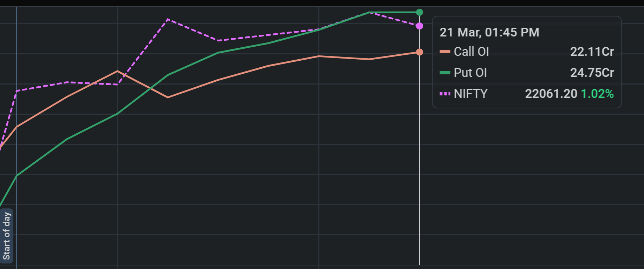The width and height of the screenshot is (644, 269).
Task: Click the Put OI label in tooltip
Action: point(470,73)
